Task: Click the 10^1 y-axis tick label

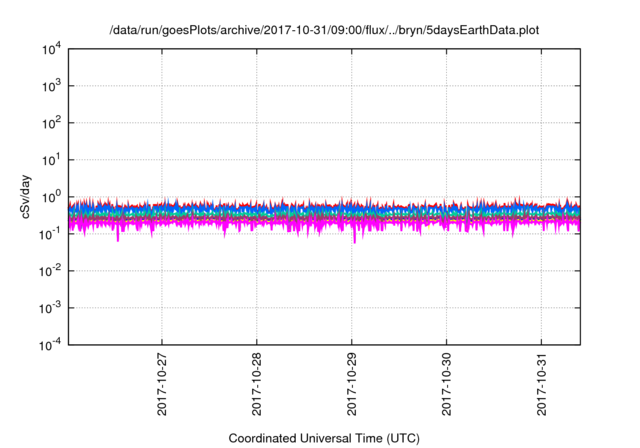Action: point(51,160)
